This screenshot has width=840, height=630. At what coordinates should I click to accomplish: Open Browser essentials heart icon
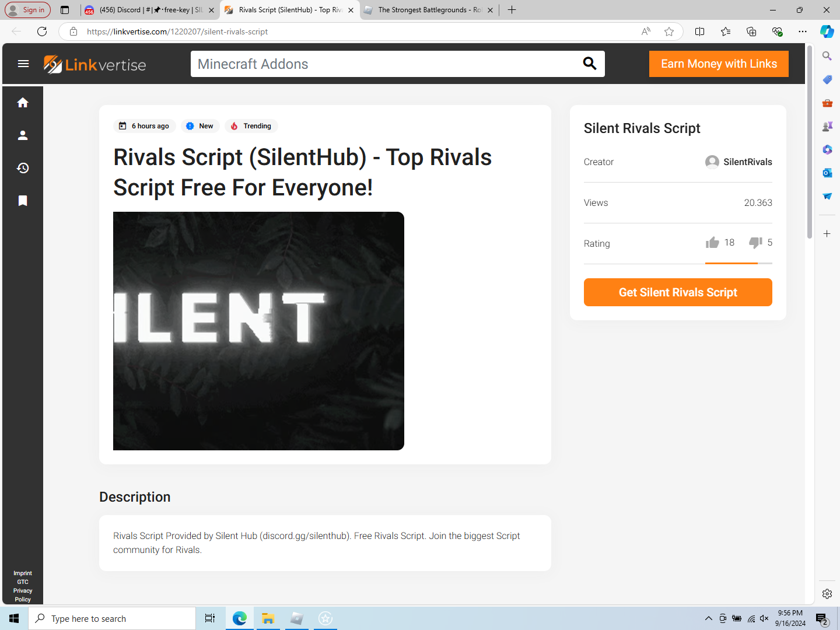coord(777,32)
